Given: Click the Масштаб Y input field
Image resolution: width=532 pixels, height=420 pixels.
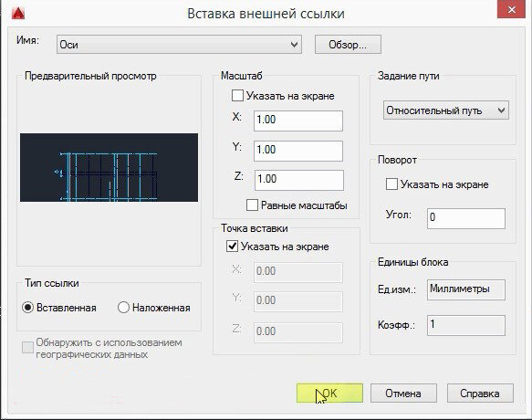Looking at the screenshot, I should pos(298,151).
